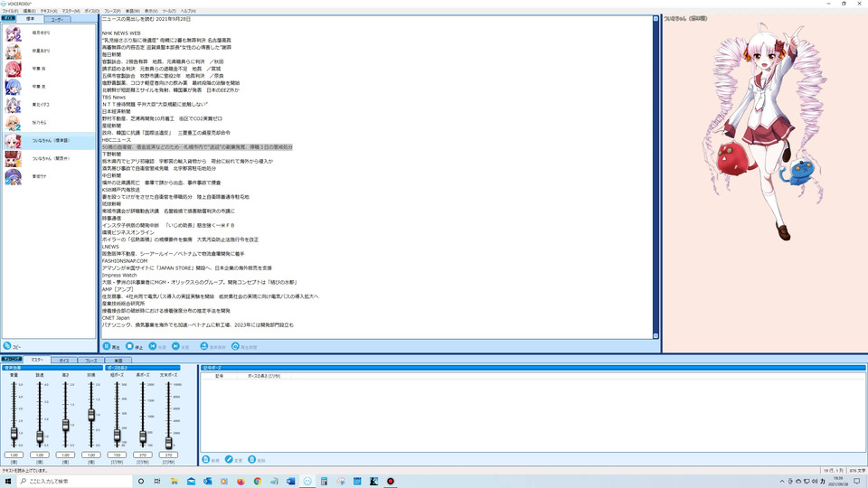Click the 音量 value input field
This screenshot has height=488, width=868.
[x=14, y=455]
